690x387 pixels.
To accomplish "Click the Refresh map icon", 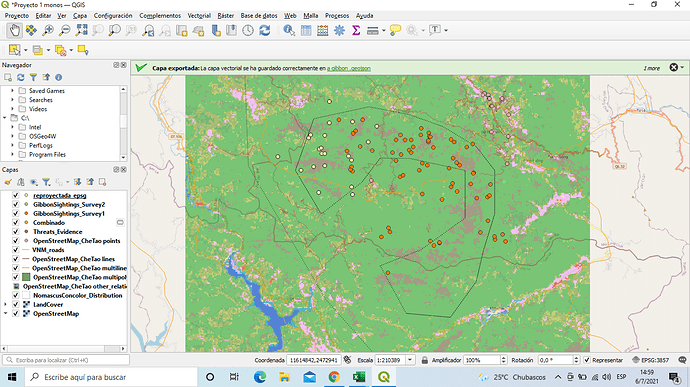I will (x=264, y=30).
